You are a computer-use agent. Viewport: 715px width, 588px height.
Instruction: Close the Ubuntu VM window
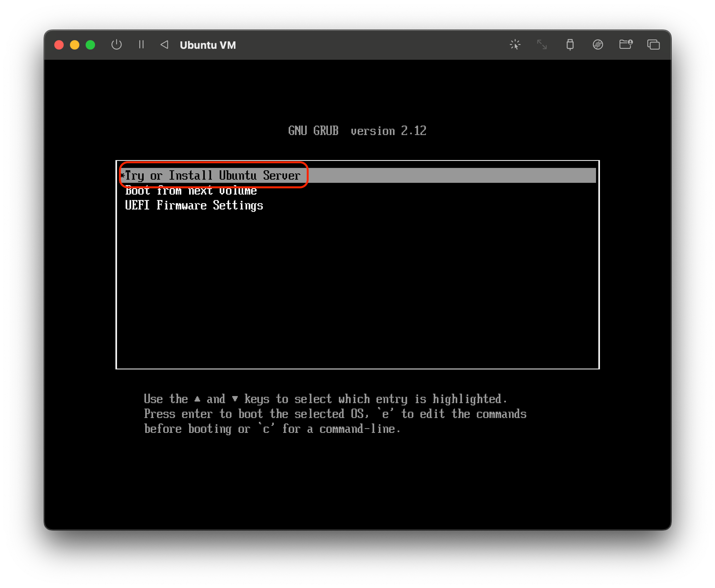pos(59,45)
